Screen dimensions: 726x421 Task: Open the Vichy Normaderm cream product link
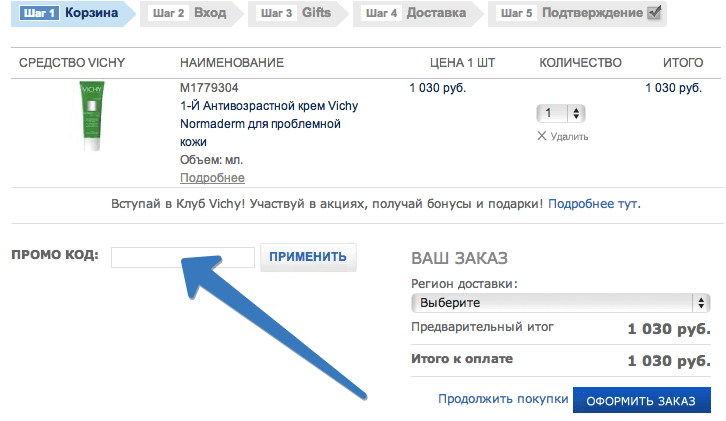tap(268, 124)
